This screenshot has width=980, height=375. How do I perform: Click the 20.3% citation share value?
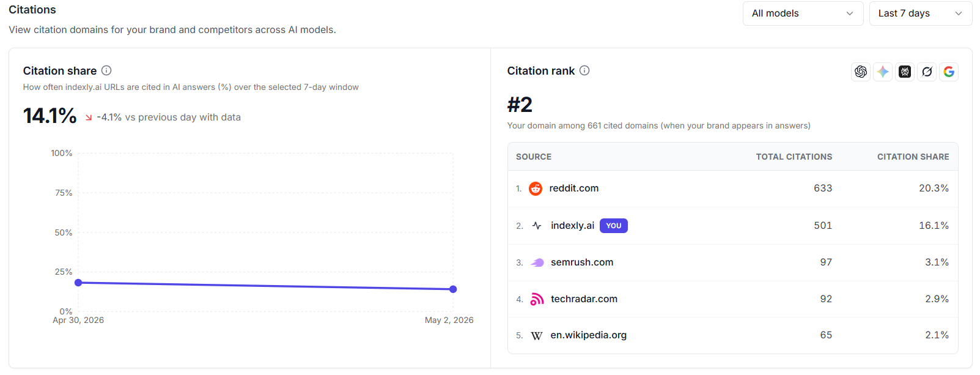pos(934,188)
